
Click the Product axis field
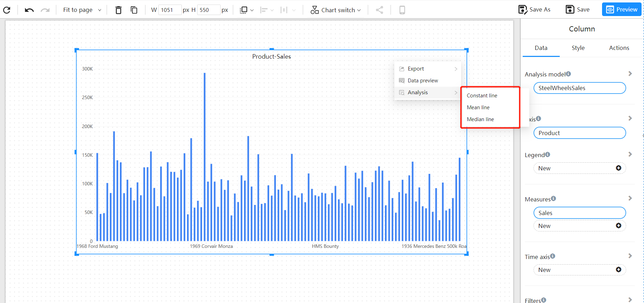(x=580, y=133)
